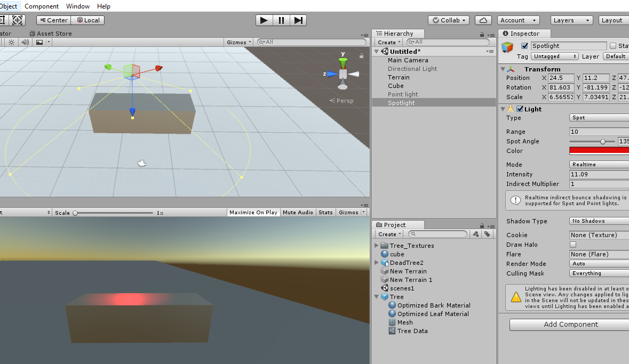
Task: Switch to the Asset Store tab
Action: pos(54,34)
